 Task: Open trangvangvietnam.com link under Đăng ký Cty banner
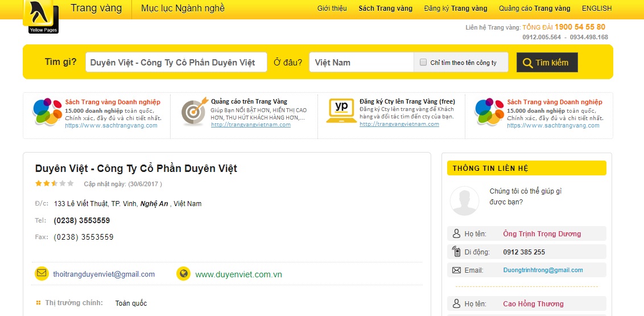[399, 124]
